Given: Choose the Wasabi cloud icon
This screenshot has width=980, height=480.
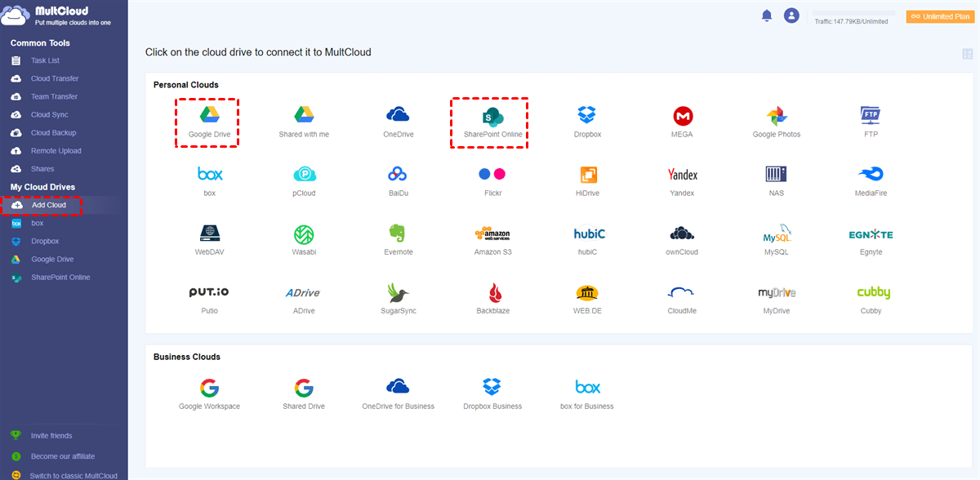Looking at the screenshot, I should tap(304, 233).
